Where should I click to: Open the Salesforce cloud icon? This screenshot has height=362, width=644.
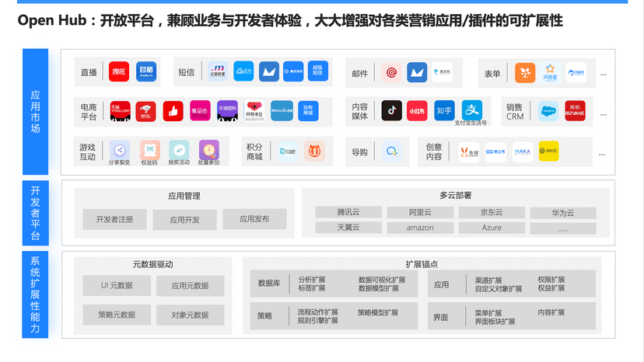click(x=548, y=111)
